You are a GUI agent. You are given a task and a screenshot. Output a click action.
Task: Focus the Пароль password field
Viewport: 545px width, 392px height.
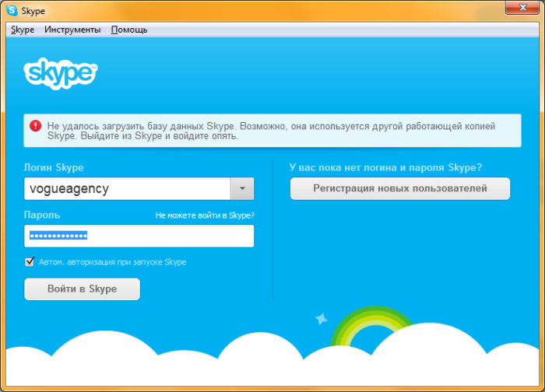(139, 236)
